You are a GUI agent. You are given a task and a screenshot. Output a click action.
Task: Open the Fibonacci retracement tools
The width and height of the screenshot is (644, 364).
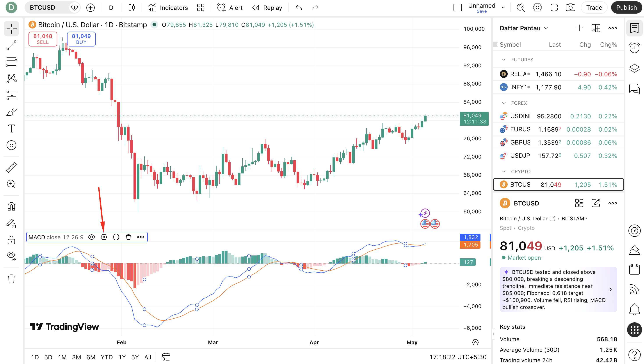pos(11,62)
